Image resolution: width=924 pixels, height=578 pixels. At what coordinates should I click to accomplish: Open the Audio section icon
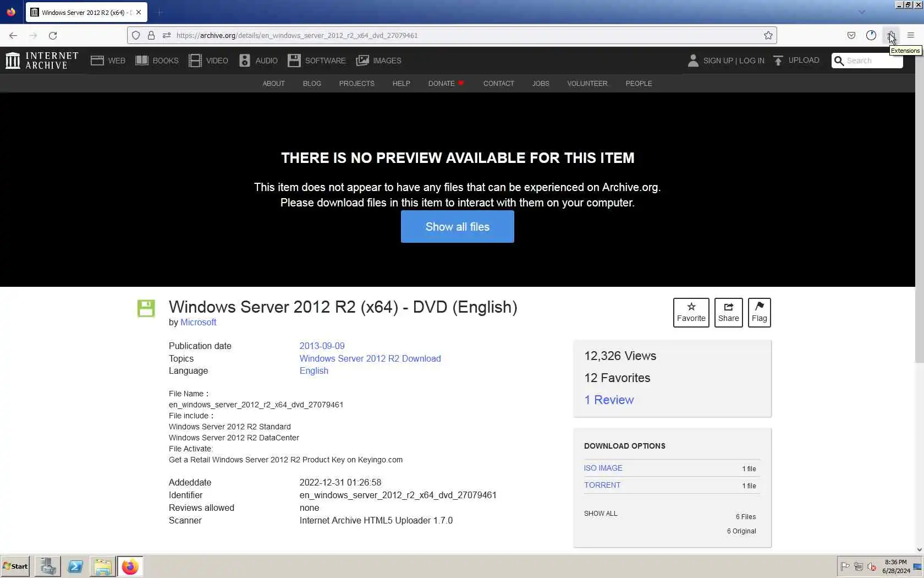245,61
